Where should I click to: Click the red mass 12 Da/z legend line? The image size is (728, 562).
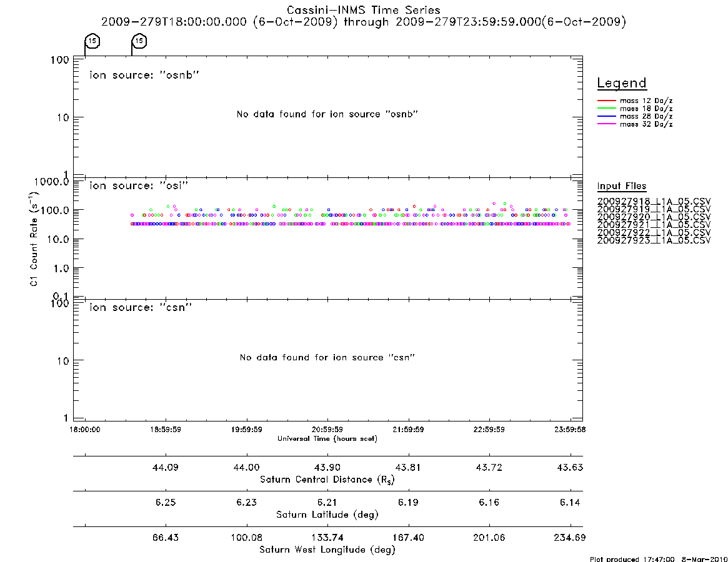pyautogui.click(x=606, y=101)
